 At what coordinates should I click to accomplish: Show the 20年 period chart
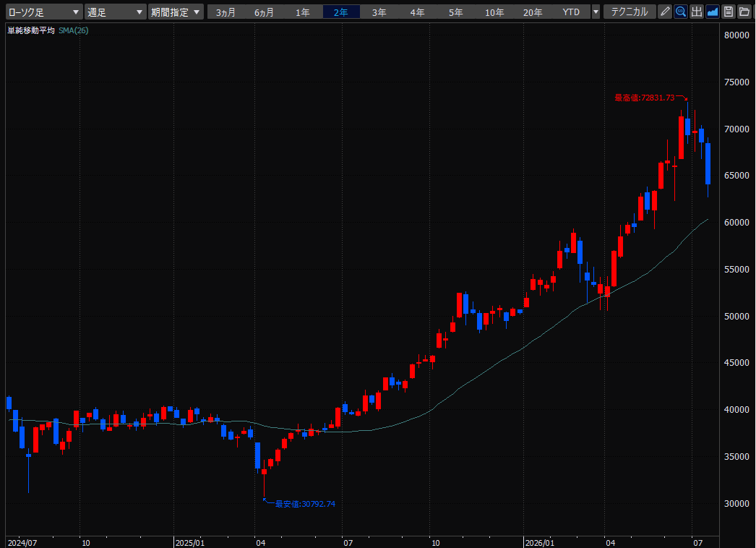[532, 12]
